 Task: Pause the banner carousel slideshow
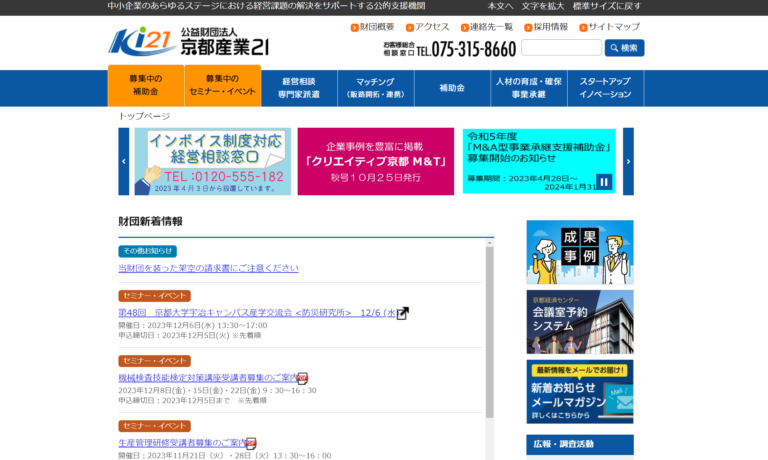[603, 182]
